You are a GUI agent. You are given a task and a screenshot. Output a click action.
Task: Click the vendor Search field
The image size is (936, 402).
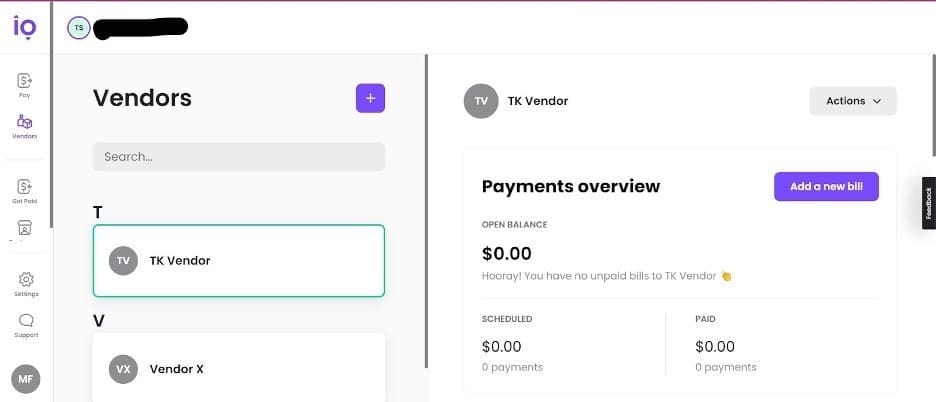[238, 157]
